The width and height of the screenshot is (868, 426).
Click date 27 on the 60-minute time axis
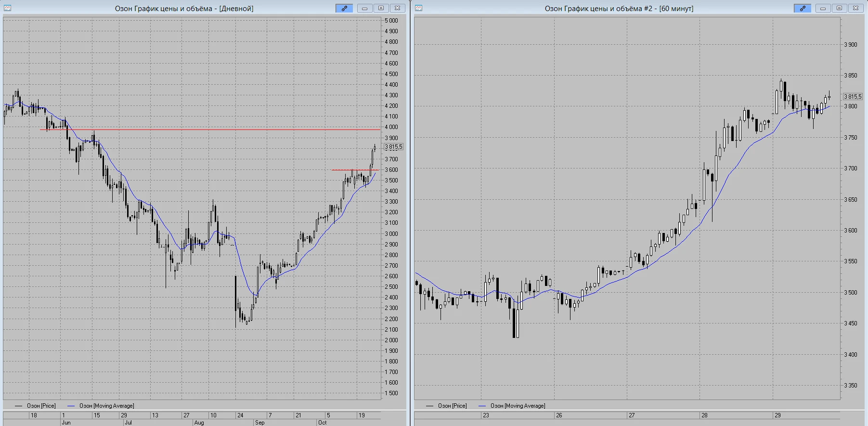[x=632, y=415]
